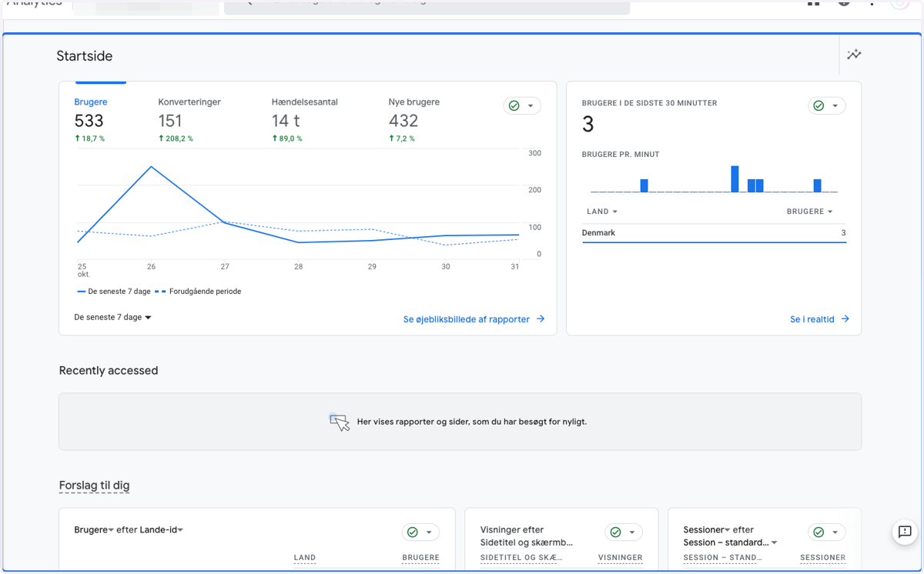Click green check icon in realtime card
This screenshot has height=574, width=924.
tap(819, 105)
